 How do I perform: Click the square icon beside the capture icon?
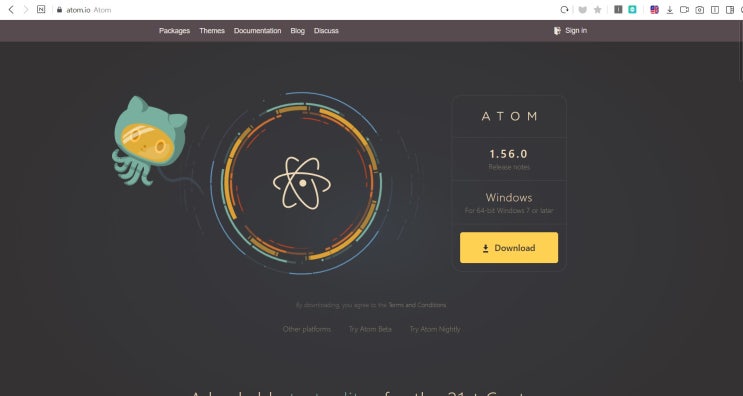tap(715, 9)
